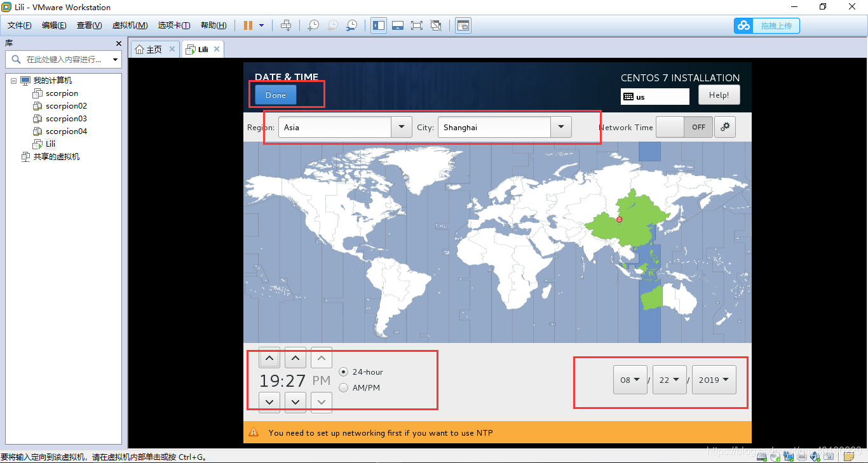This screenshot has width=868, height=463.
Task: Click the AM/PM down arrow
Action: 322,401
